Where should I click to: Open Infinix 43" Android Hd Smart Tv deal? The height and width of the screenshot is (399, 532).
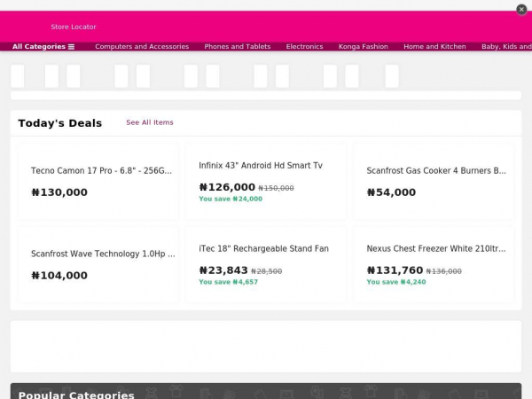261,166
